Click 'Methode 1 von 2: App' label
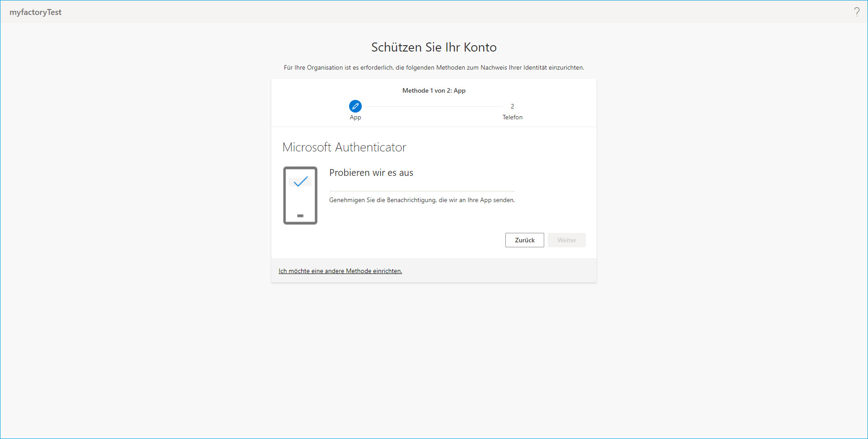868x439 pixels. tap(434, 90)
